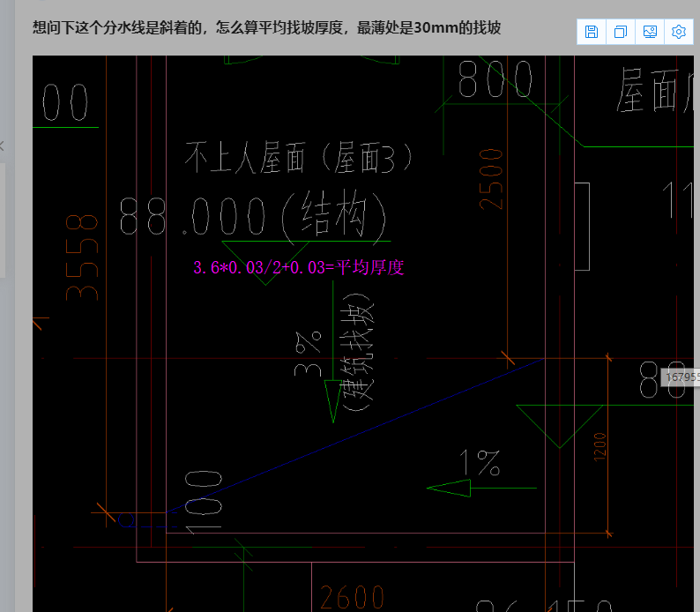The image size is (700, 612).
Task: Click the (建筑找坡) vertical label
Action: [356, 352]
